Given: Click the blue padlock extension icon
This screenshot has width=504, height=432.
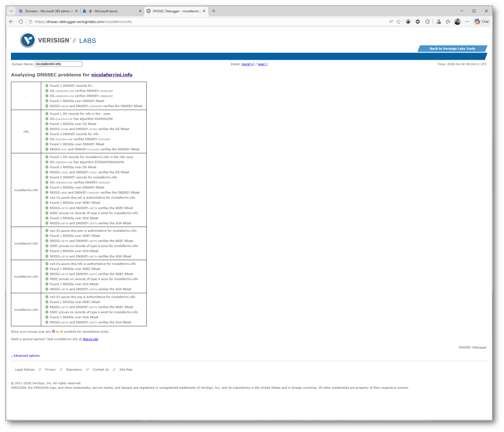Looking at the screenshot, I should click(x=408, y=22).
